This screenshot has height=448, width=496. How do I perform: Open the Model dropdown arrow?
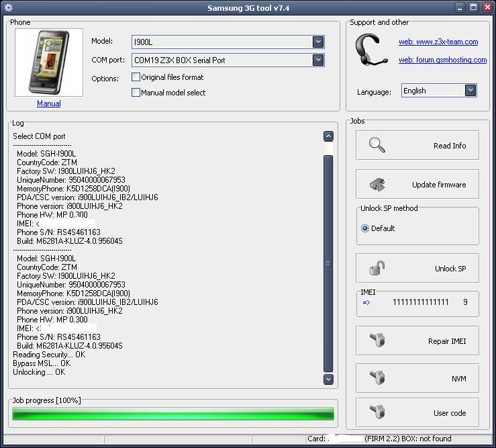(318, 42)
